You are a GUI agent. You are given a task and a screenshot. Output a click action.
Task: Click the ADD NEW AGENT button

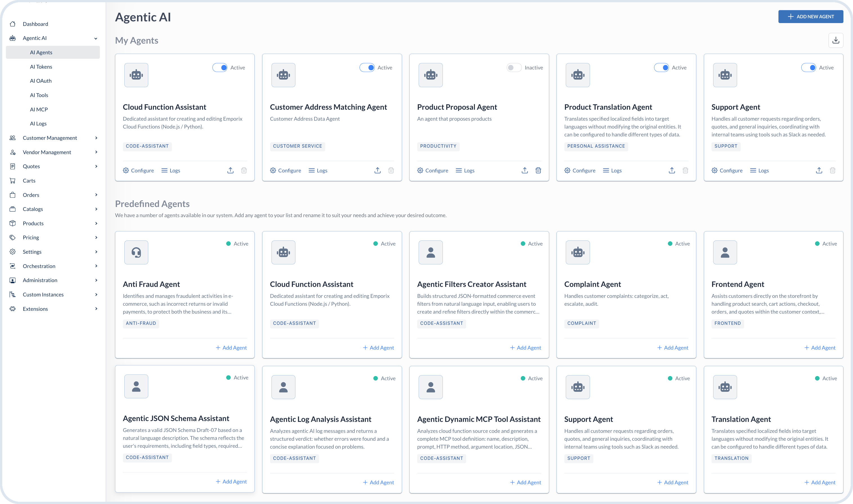[811, 17]
